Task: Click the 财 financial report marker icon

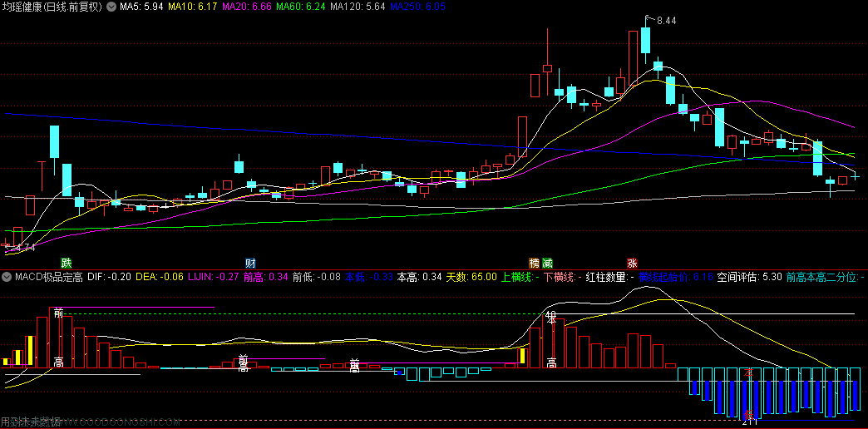Action: tap(251, 263)
